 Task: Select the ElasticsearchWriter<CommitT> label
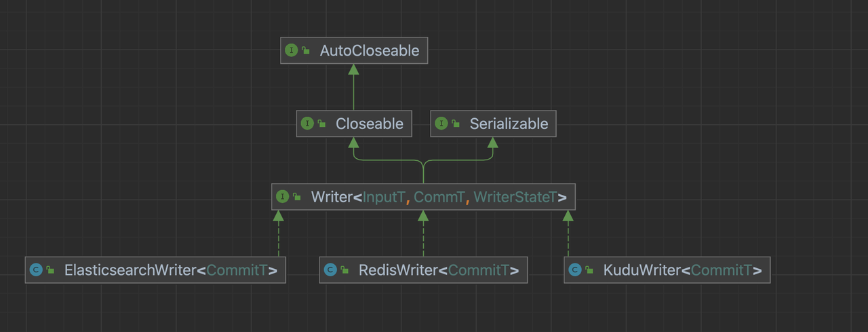[171, 270]
